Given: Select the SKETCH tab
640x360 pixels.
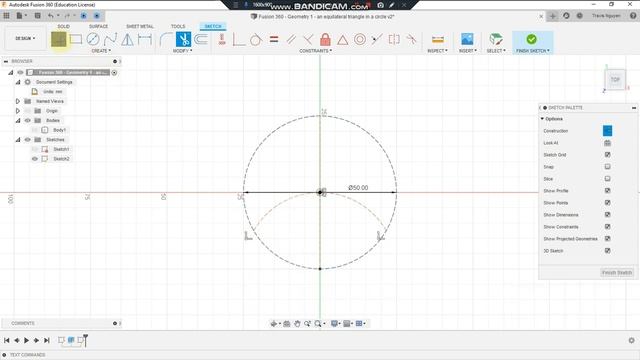Looking at the screenshot, I should click(213, 26).
